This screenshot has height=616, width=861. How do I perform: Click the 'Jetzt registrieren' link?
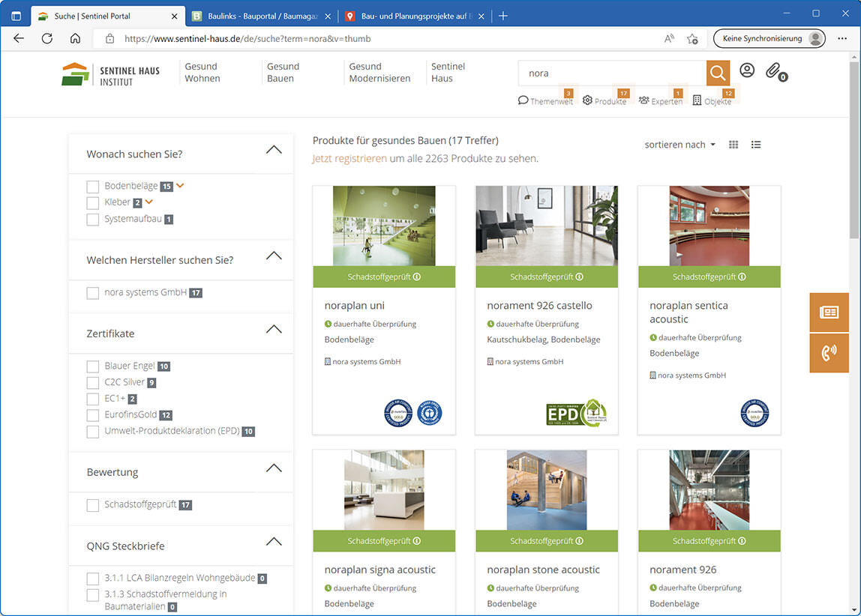click(349, 159)
